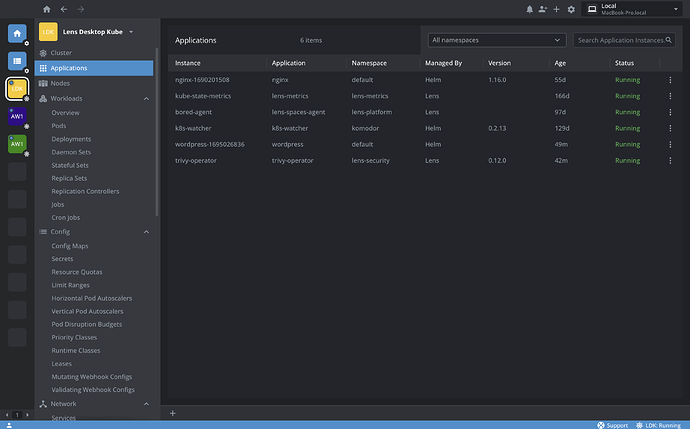Select the yellow LDK cluster hotbar tile
Image resolution: width=690 pixels, height=429 pixels.
point(17,88)
